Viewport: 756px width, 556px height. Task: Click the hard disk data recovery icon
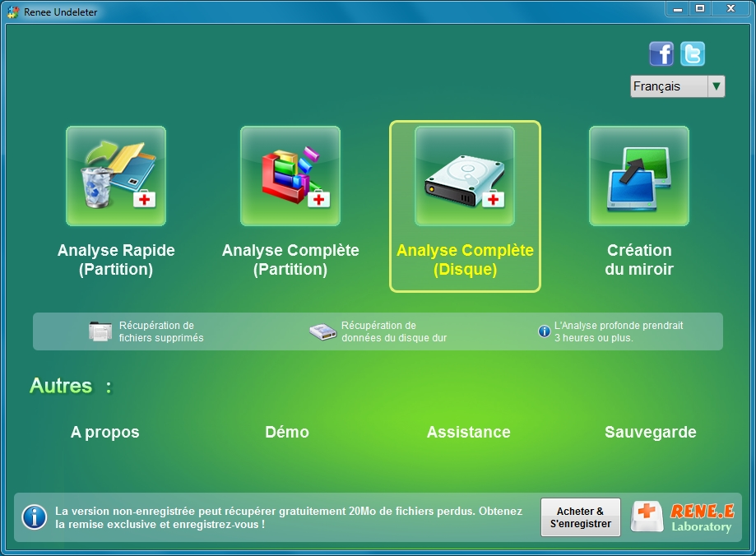tap(322, 331)
